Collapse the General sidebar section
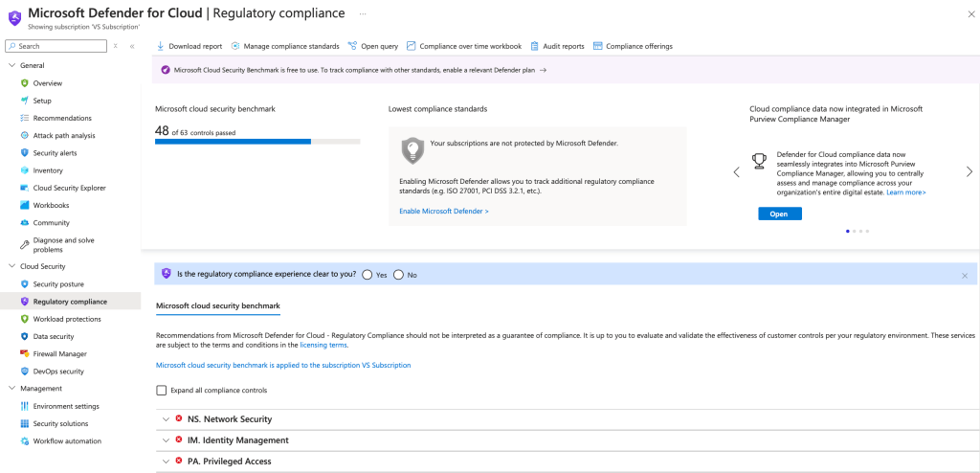Screen dimensions: 980x473 [11, 65]
